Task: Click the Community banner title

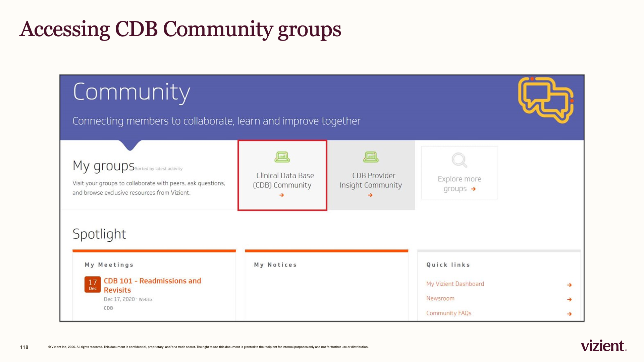Action: pyautogui.click(x=131, y=92)
